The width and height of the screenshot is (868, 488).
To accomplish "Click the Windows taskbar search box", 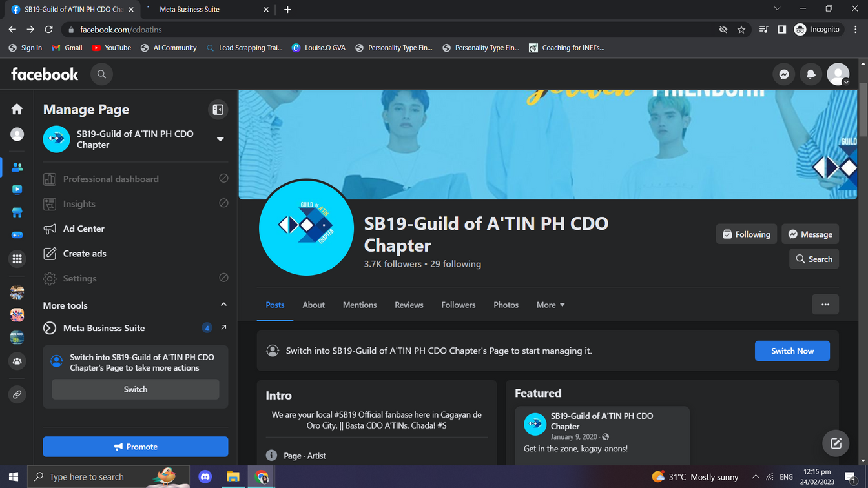I will click(108, 477).
